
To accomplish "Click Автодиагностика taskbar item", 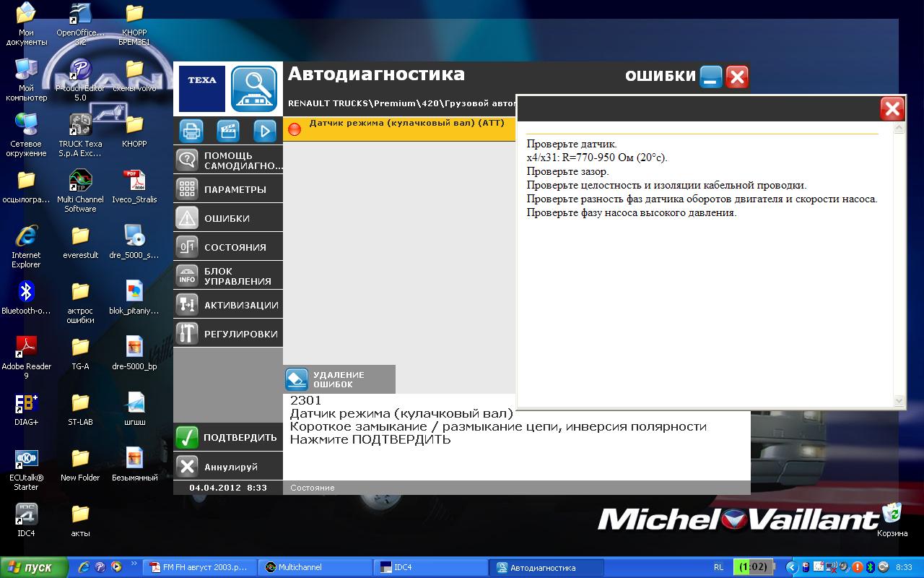I will tap(547, 567).
